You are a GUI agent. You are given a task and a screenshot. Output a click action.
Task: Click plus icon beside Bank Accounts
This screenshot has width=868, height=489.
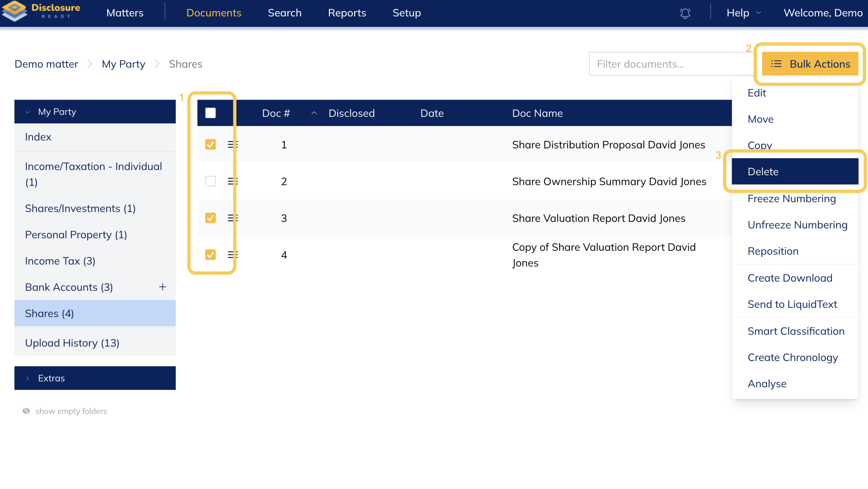163,287
